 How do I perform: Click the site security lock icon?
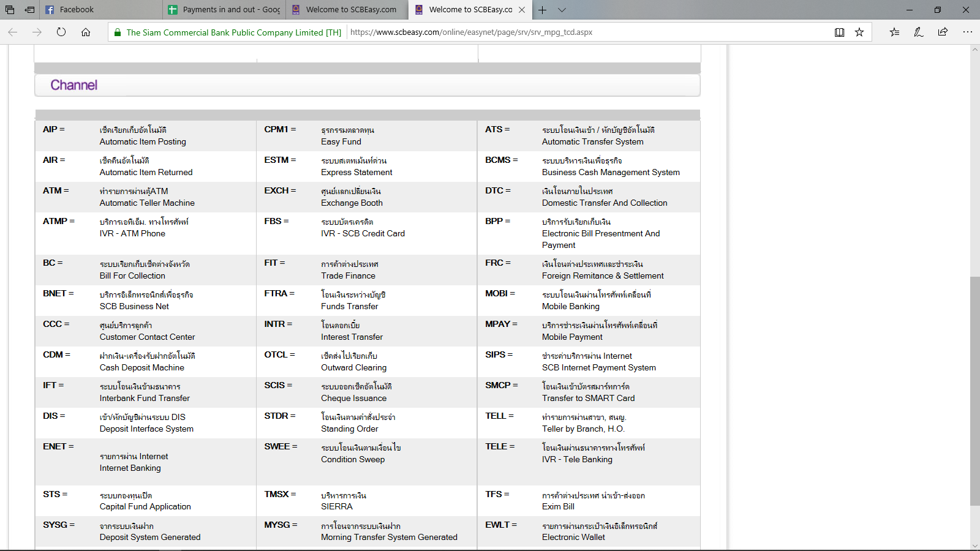pos(118,32)
